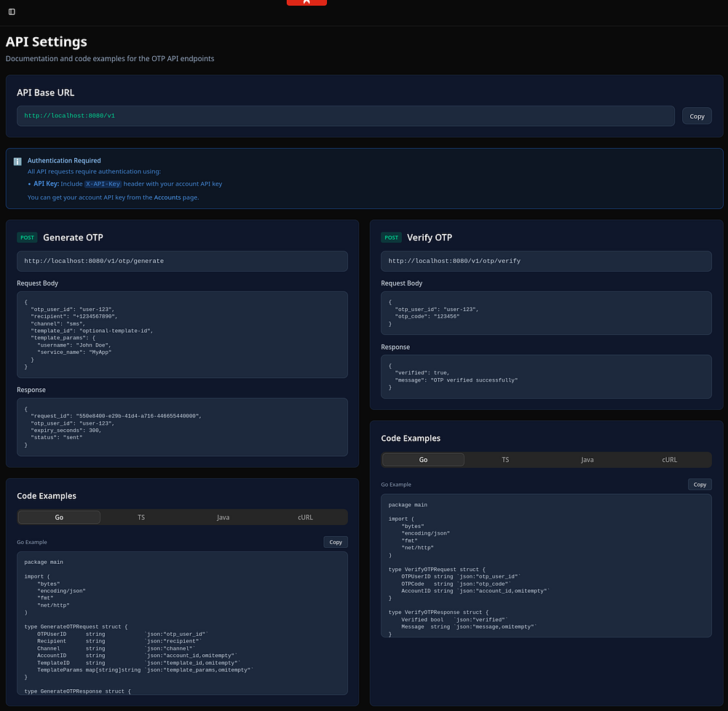
Task: Toggle the sidebar panel icon
Action: 12,12
